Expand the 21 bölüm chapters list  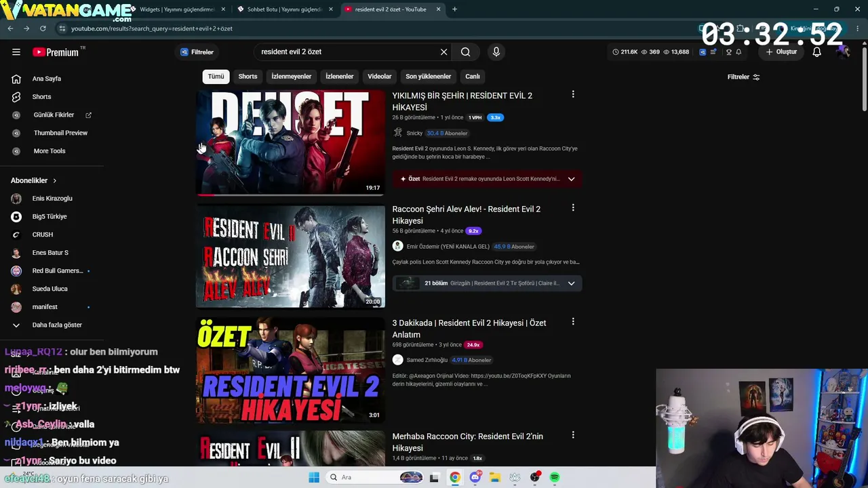coord(571,283)
